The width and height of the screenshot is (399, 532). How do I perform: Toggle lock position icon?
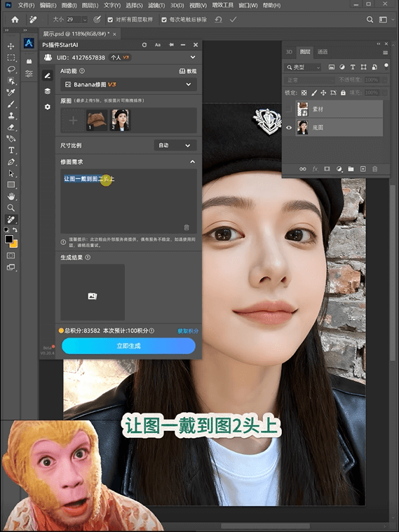point(323,93)
